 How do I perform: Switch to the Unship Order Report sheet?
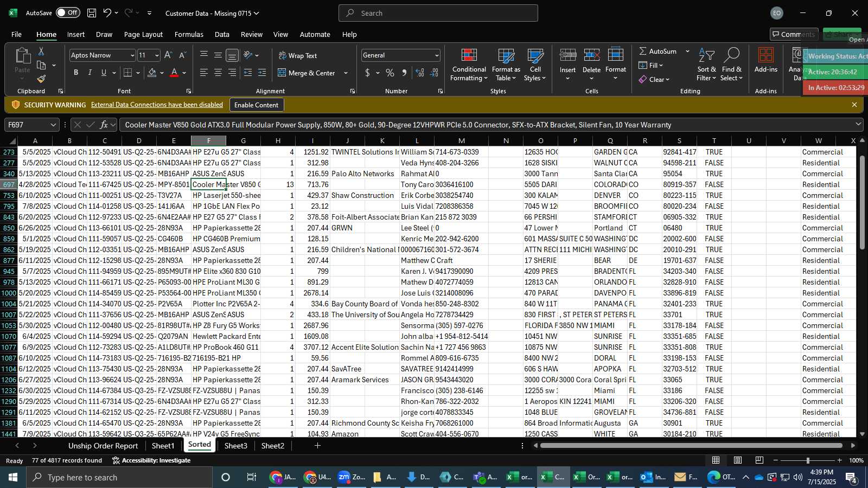(103, 446)
